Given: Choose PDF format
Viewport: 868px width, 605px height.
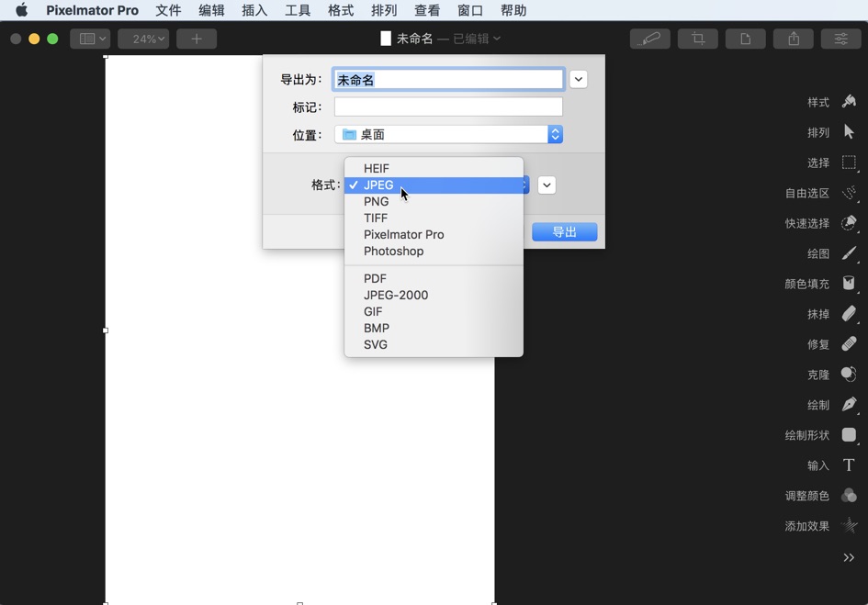Looking at the screenshot, I should coord(434,278).
